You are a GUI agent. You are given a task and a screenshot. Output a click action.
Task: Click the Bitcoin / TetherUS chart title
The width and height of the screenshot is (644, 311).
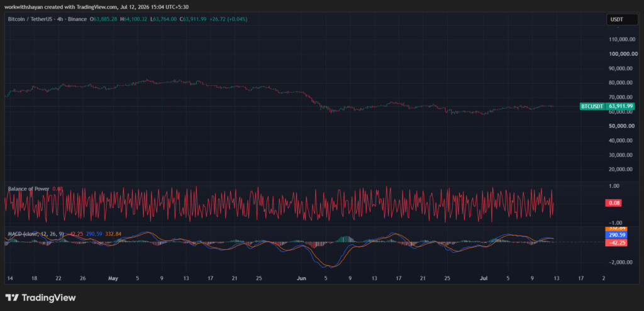[x=47, y=19]
